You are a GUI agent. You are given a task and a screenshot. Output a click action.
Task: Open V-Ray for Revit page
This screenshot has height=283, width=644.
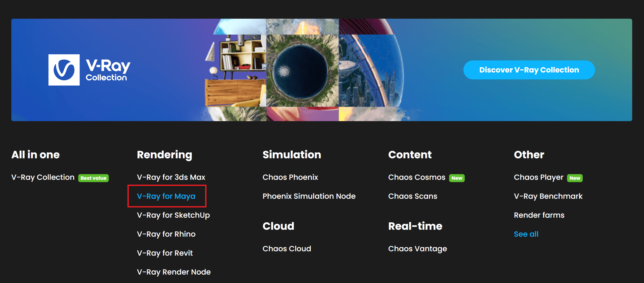click(165, 253)
